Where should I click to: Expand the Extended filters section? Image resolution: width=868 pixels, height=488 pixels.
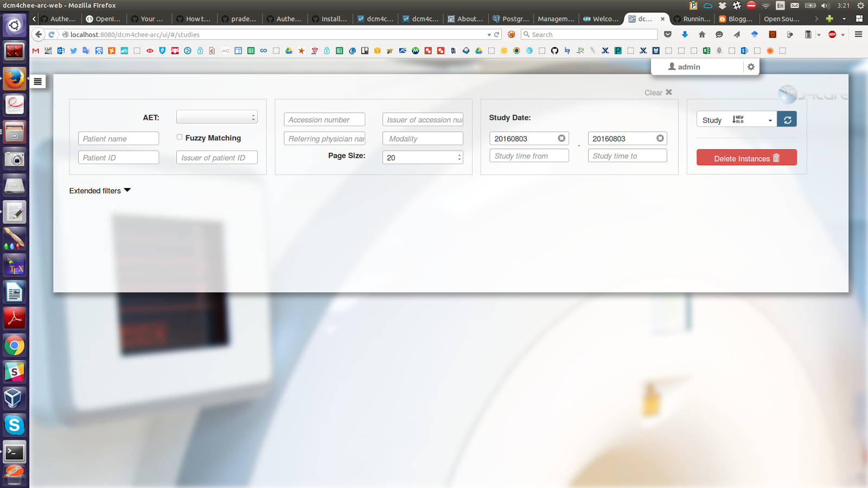[x=100, y=190]
